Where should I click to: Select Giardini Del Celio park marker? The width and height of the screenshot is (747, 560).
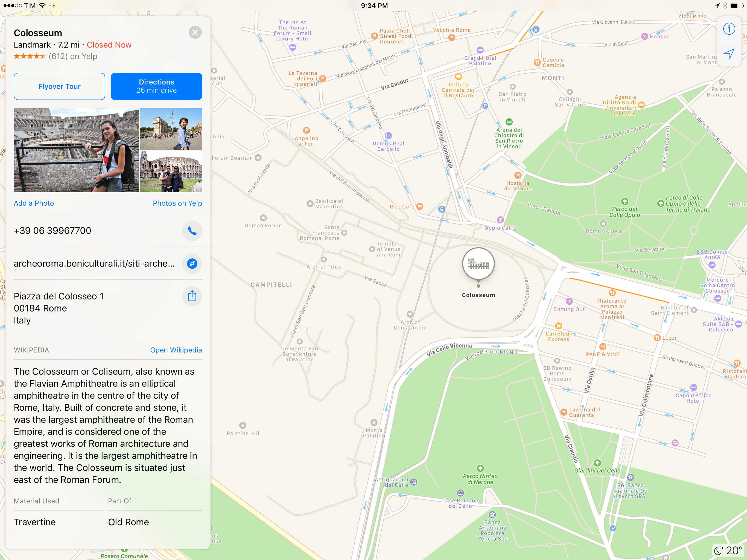(597, 463)
